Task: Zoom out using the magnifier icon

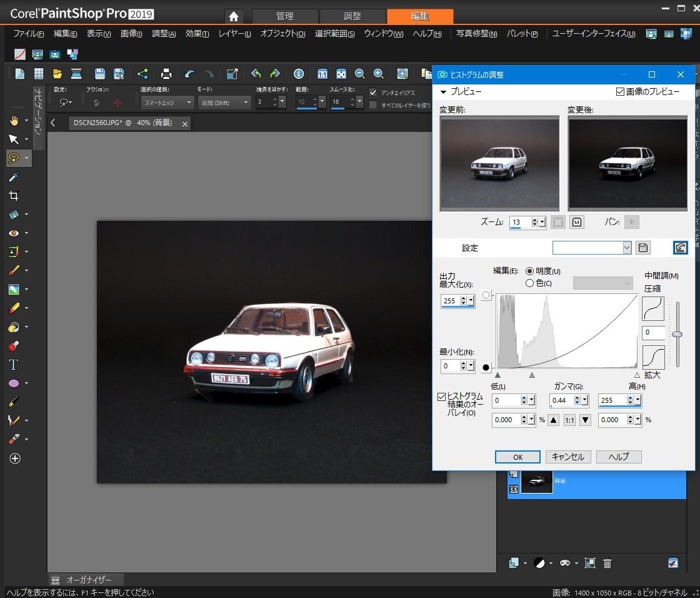Action: [x=360, y=74]
